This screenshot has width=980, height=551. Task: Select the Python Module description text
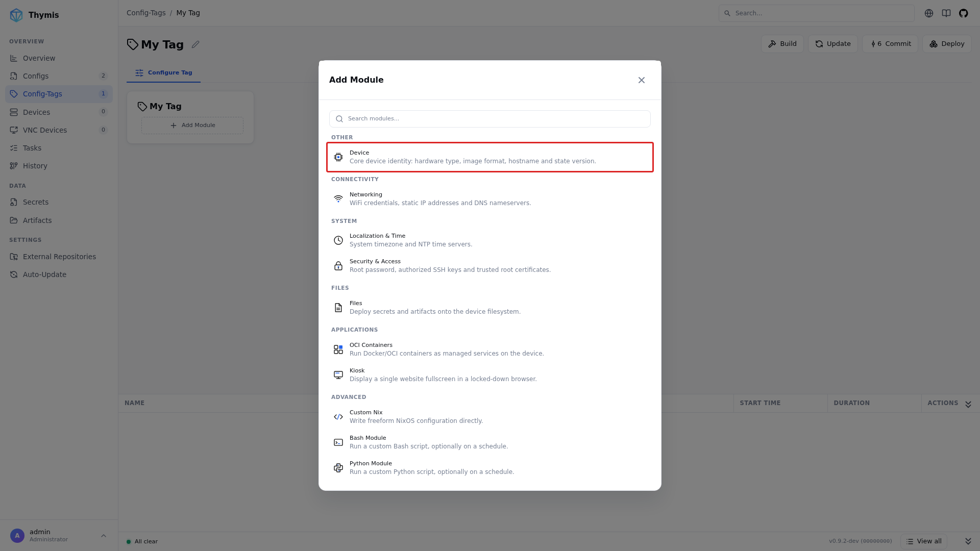click(432, 472)
